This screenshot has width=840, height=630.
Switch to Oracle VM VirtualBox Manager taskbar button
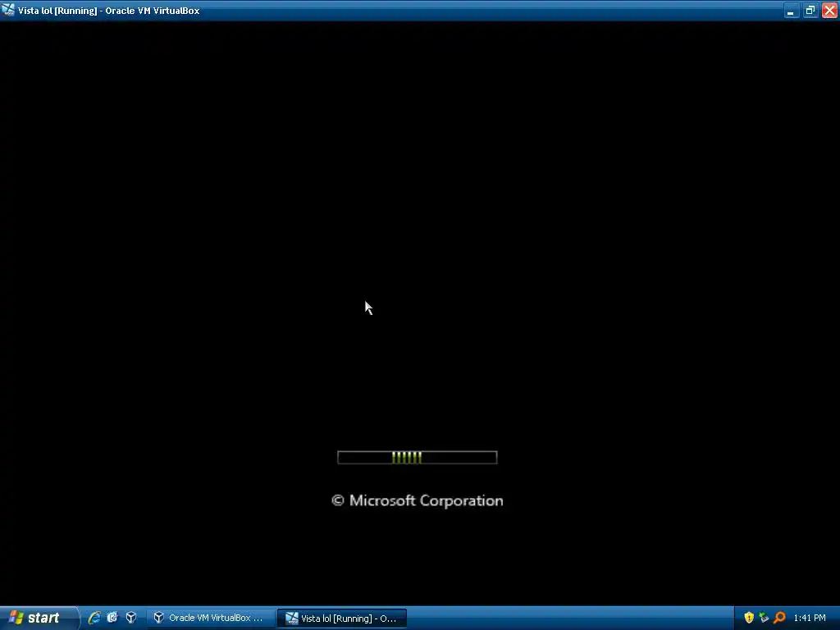tap(211, 618)
